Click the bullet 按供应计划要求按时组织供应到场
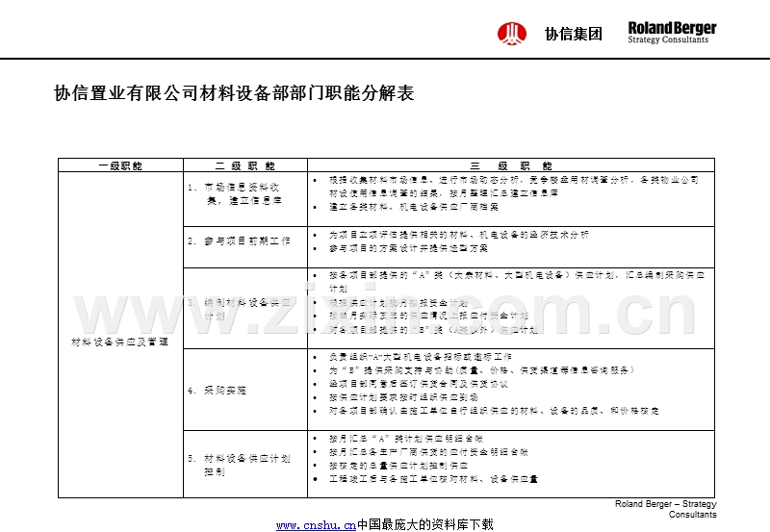Image resolution: width=770 pixels, height=532 pixels. coord(403,397)
